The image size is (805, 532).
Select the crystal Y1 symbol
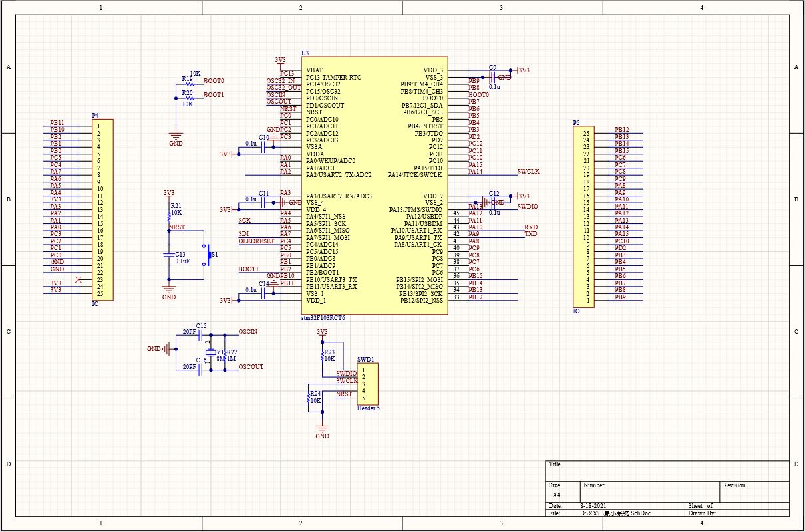[x=211, y=353]
